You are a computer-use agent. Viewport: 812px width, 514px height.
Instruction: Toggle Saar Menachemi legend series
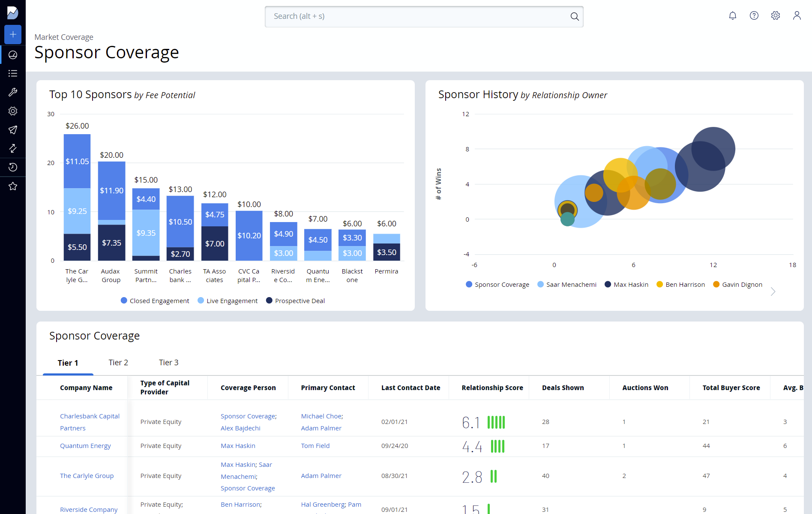pyautogui.click(x=567, y=285)
